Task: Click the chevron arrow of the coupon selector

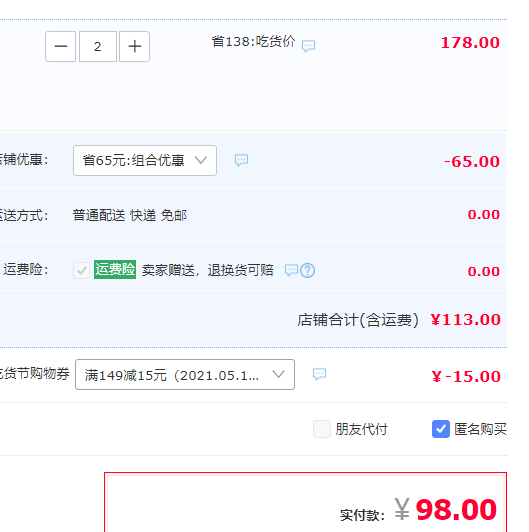Action: tap(279, 374)
